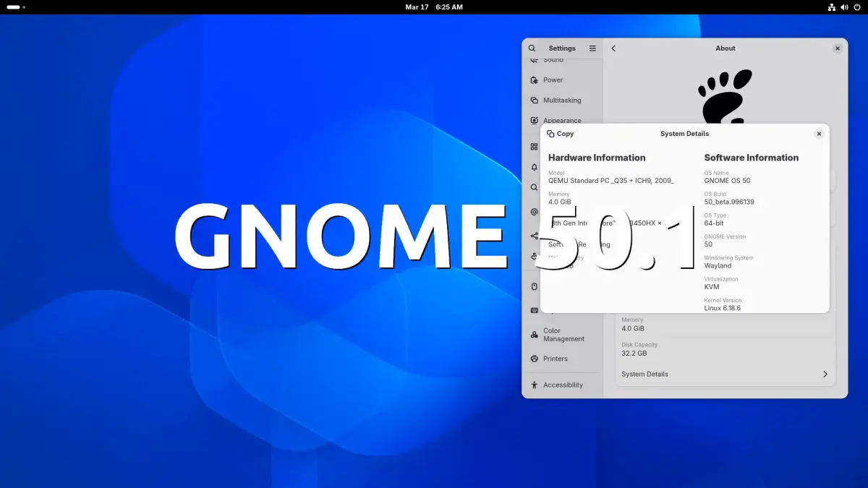Image resolution: width=868 pixels, height=488 pixels.
Task: Close the System Details dialog
Action: [819, 134]
